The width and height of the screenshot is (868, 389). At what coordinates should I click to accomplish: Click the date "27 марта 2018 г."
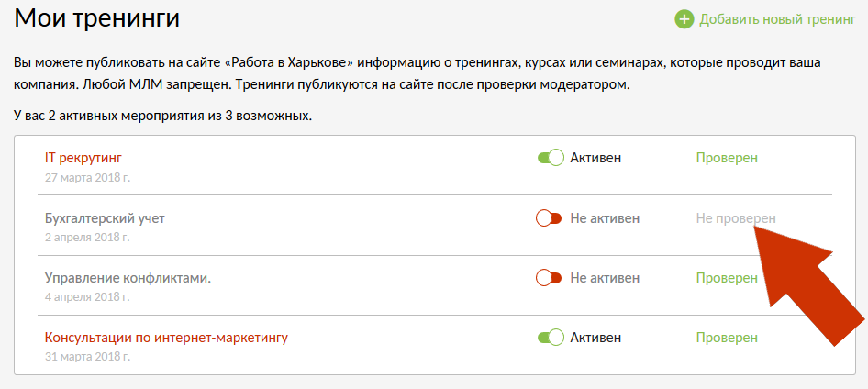coord(87,177)
